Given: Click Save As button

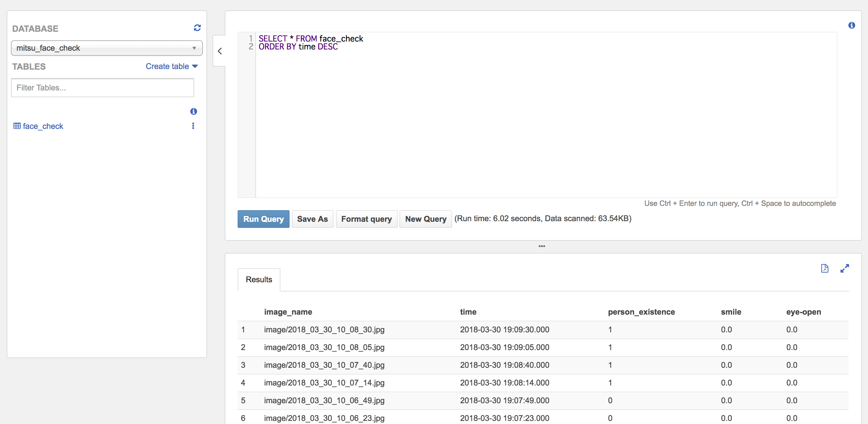Looking at the screenshot, I should (312, 219).
